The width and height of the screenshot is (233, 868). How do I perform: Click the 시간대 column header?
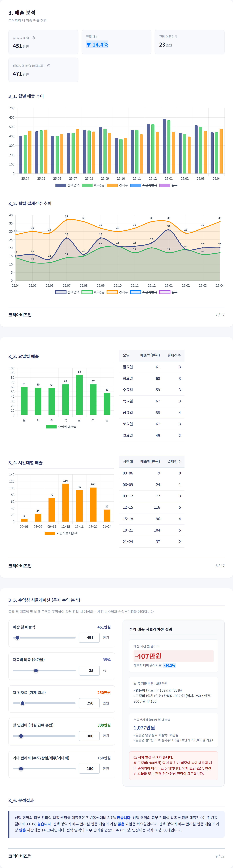[x=128, y=461]
